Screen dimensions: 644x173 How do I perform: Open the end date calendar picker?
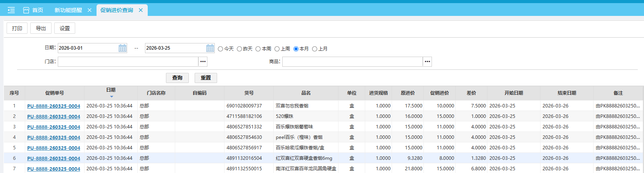(210, 48)
